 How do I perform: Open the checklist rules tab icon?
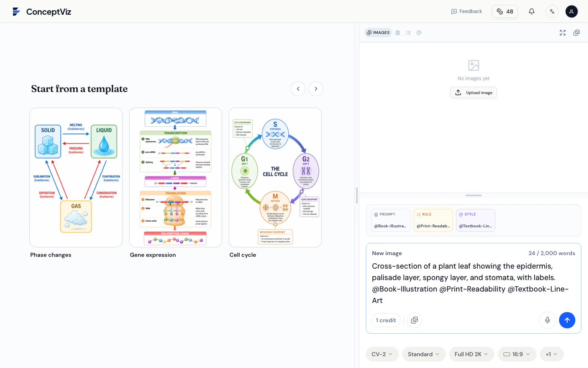408,33
